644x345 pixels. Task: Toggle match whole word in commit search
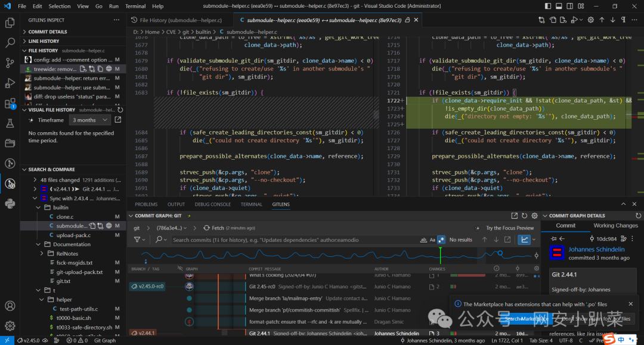click(423, 240)
